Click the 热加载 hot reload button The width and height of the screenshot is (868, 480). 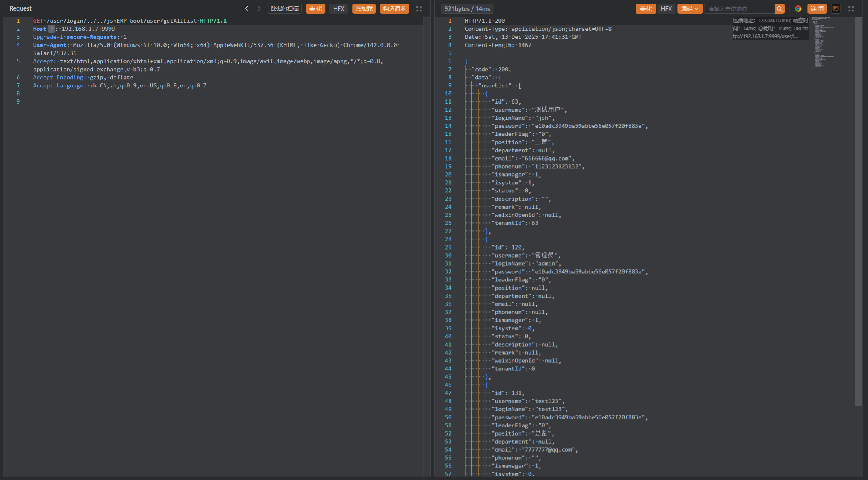(x=364, y=8)
